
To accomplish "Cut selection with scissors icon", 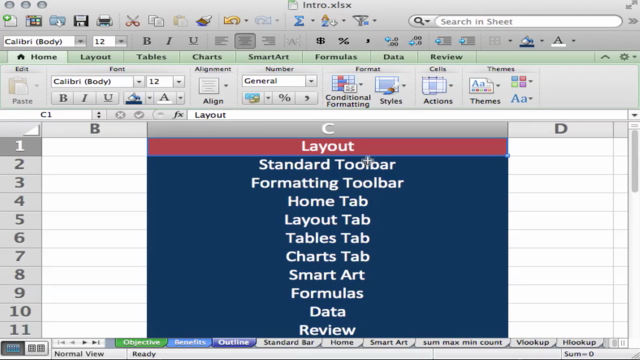I will (x=132, y=20).
